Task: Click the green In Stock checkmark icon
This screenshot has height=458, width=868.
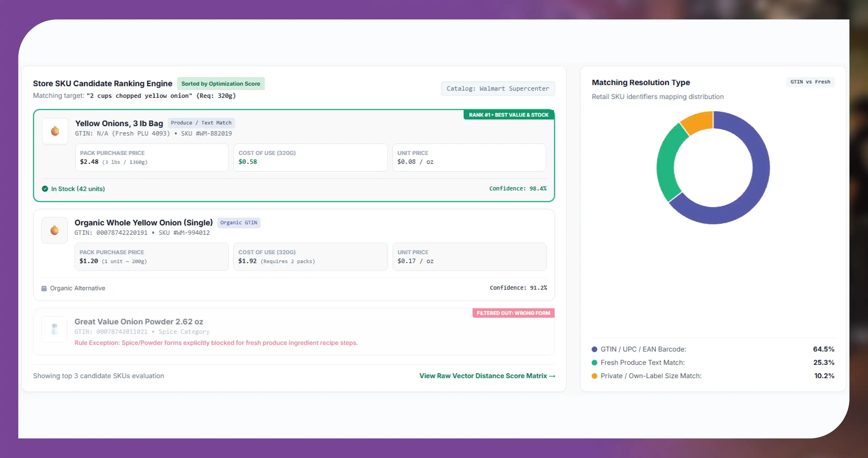Action: point(45,189)
